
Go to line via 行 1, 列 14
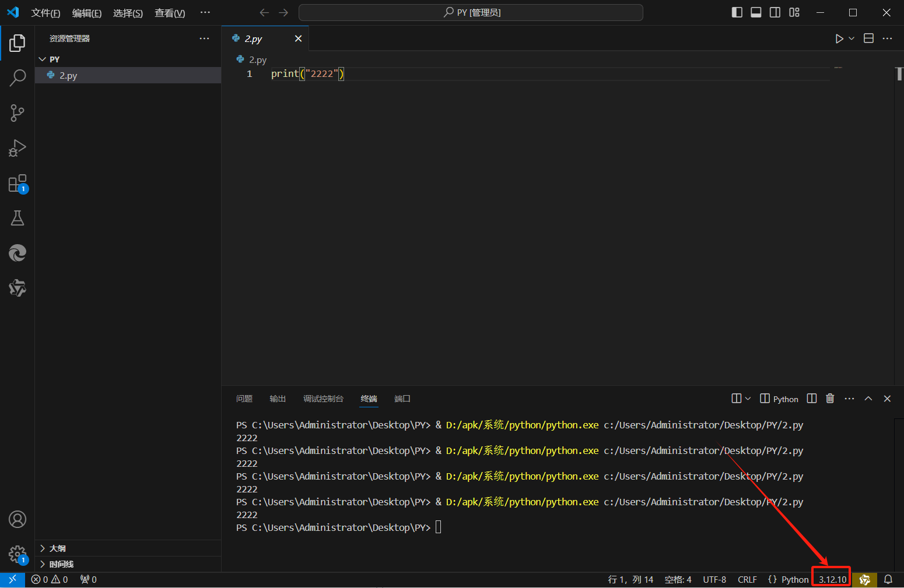point(630,579)
